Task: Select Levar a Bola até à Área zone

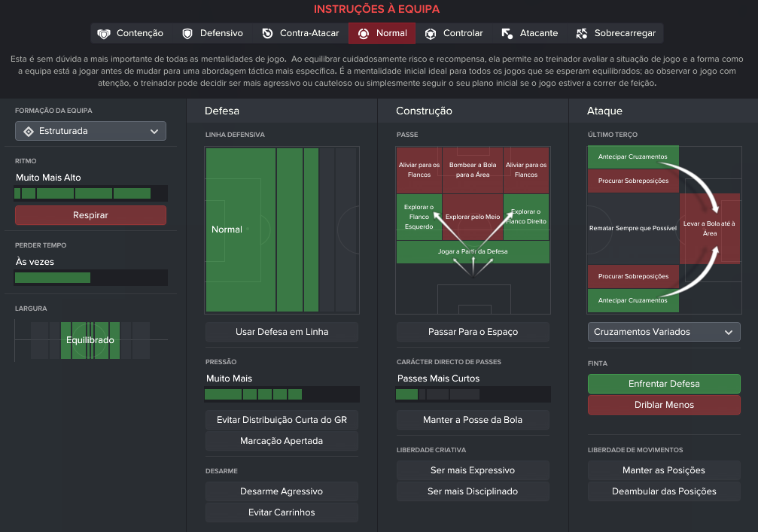Action: click(710, 229)
